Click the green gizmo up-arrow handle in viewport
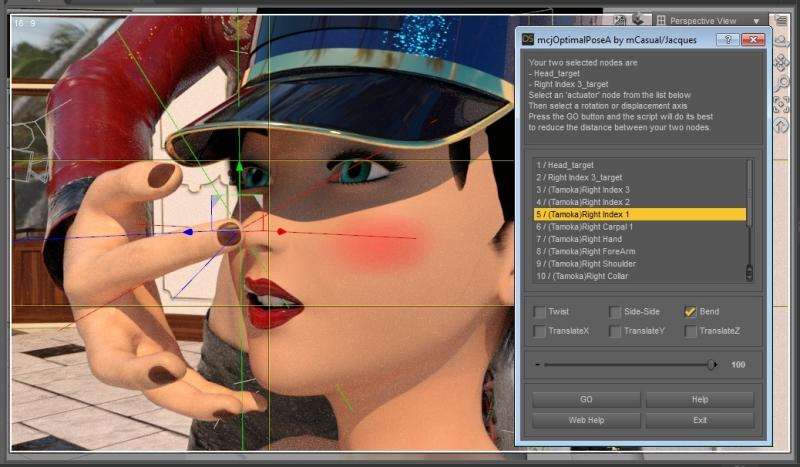800x467 pixels. [239, 166]
